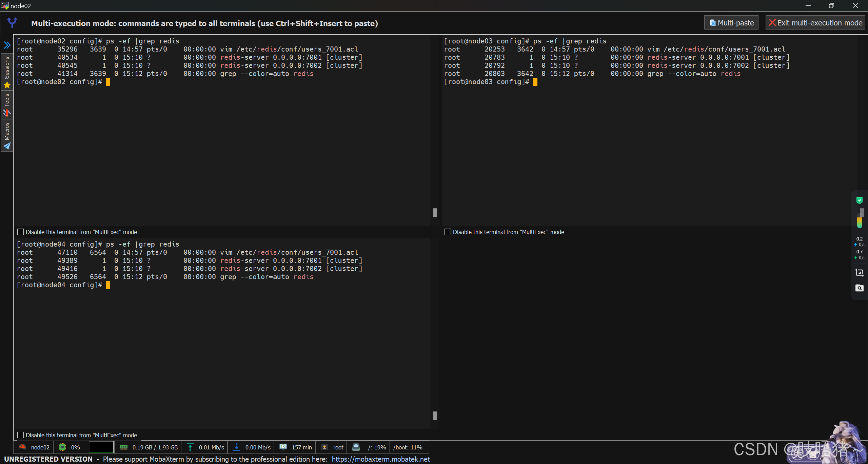
Task: Expand the left sidebar with double-chevron icon
Action: tap(7, 45)
